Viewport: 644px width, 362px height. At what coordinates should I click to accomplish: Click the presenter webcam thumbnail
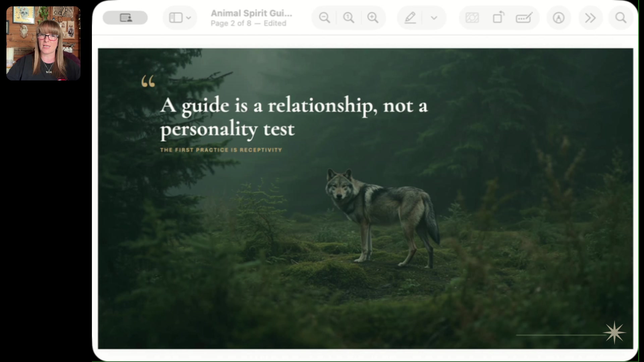[x=43, y=43]
